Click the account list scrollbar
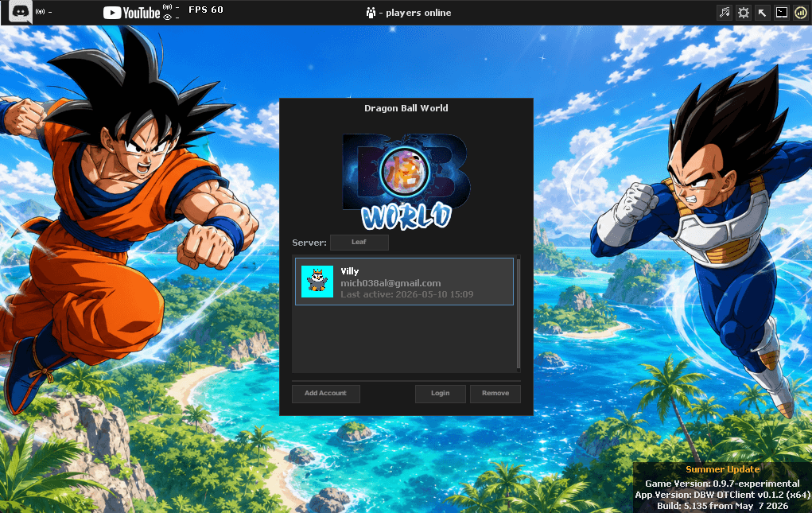This screenshot has height=513, width=812. tap(519, 313)
